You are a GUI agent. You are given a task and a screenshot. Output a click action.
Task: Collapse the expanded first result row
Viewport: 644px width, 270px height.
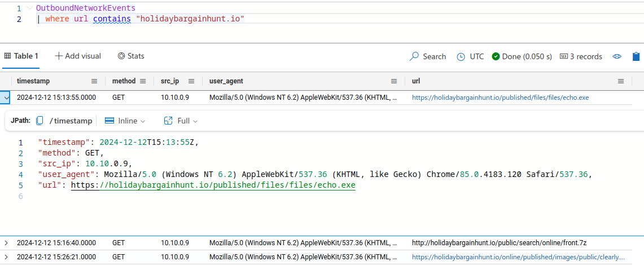click(x=6, y=97)
